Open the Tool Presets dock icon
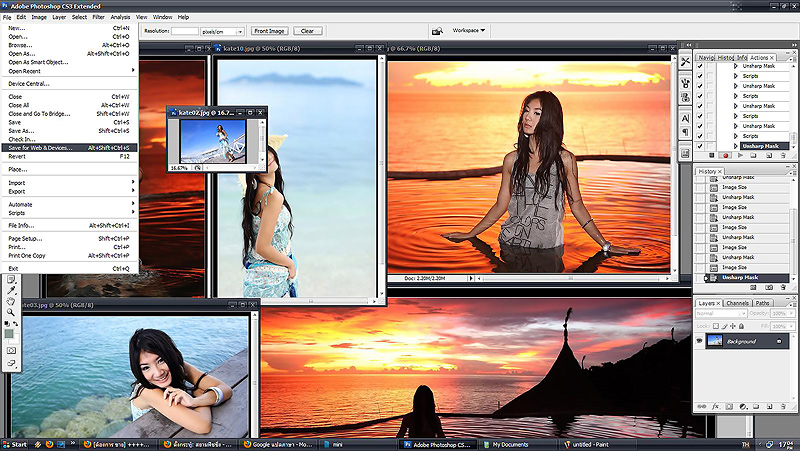This screenshot has height=451, width=800. point(685,62)
